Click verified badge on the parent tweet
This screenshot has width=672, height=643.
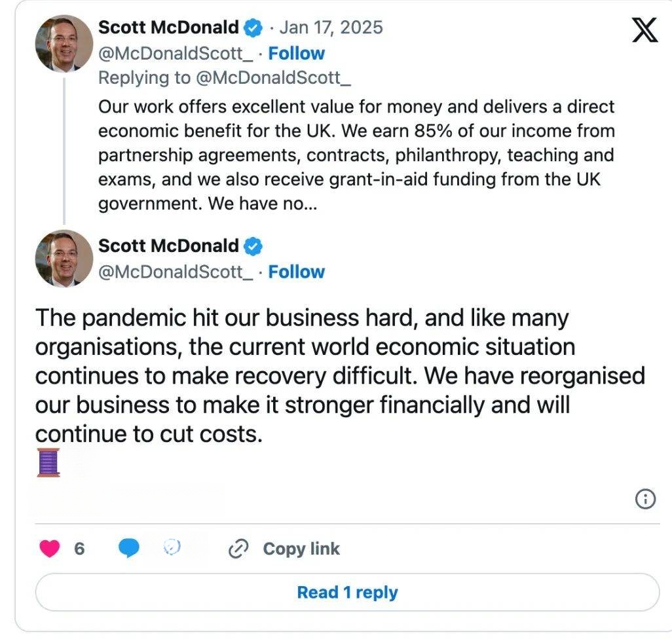[x=253, y=28]
